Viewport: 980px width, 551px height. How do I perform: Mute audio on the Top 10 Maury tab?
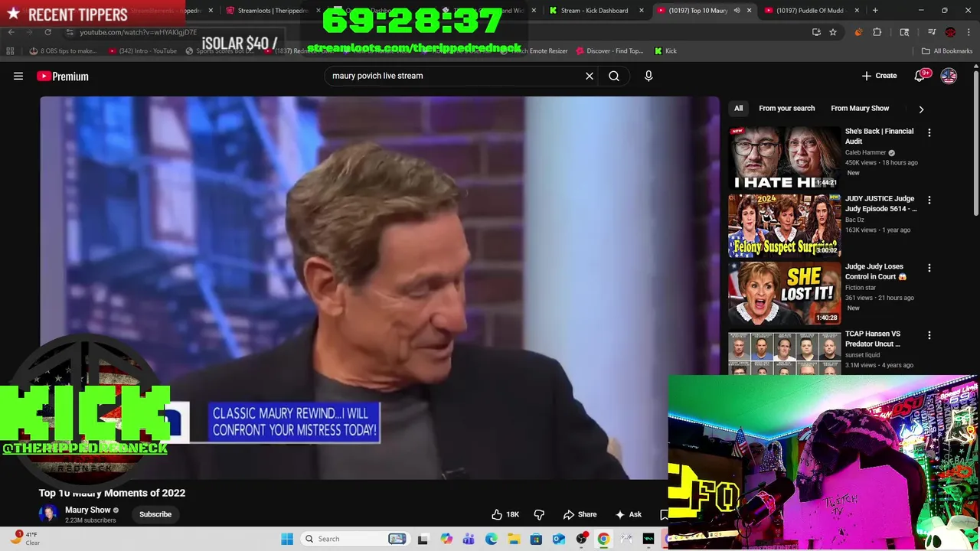pyautogui.click(x=737, y=11)
